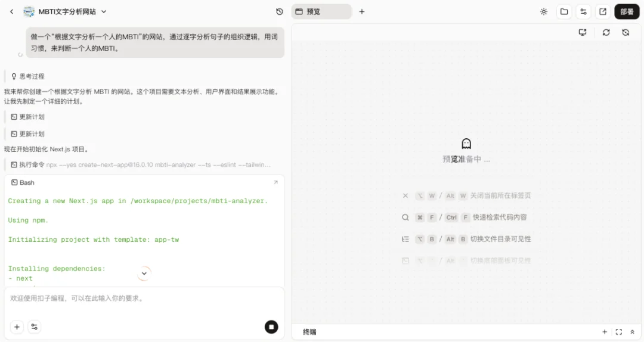Expand the MBTI文字分析网站 project dropdown

point(104,11)
